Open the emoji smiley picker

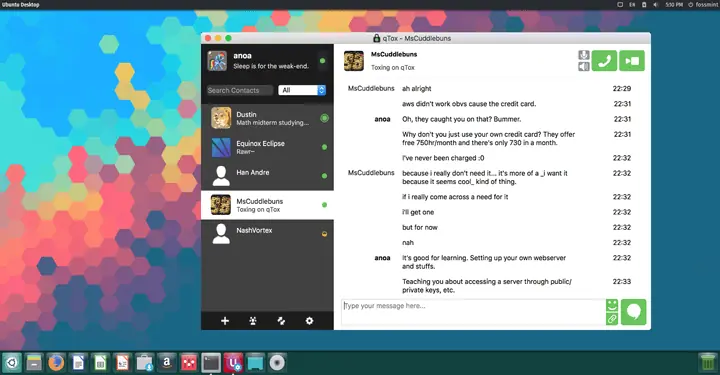tap(612, 305)
